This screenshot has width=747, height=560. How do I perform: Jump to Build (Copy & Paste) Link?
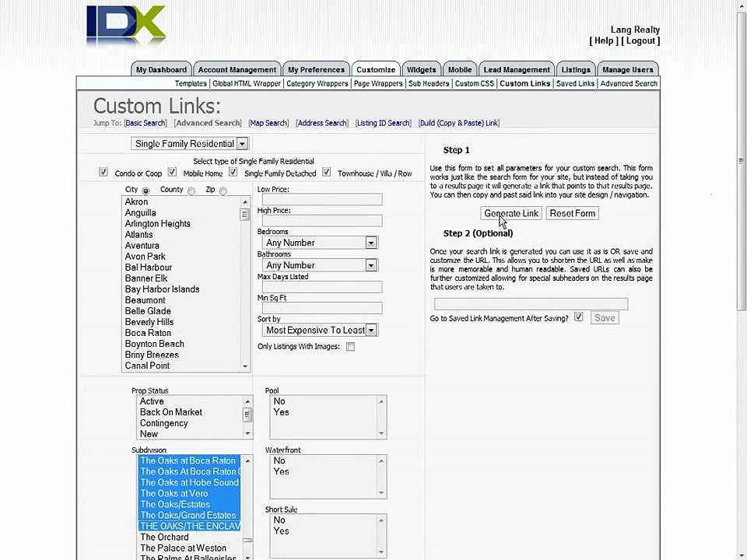click(x=459, y=123)
